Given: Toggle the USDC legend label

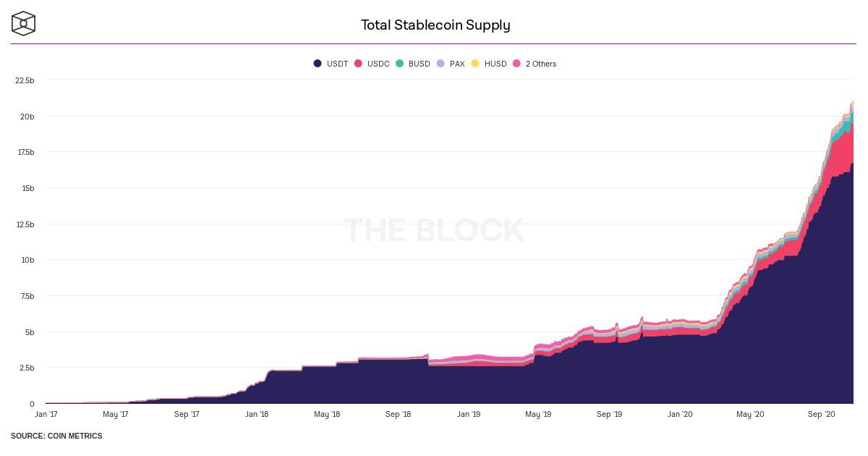Looking at the screenshot, I should click(x=378, y=64).
